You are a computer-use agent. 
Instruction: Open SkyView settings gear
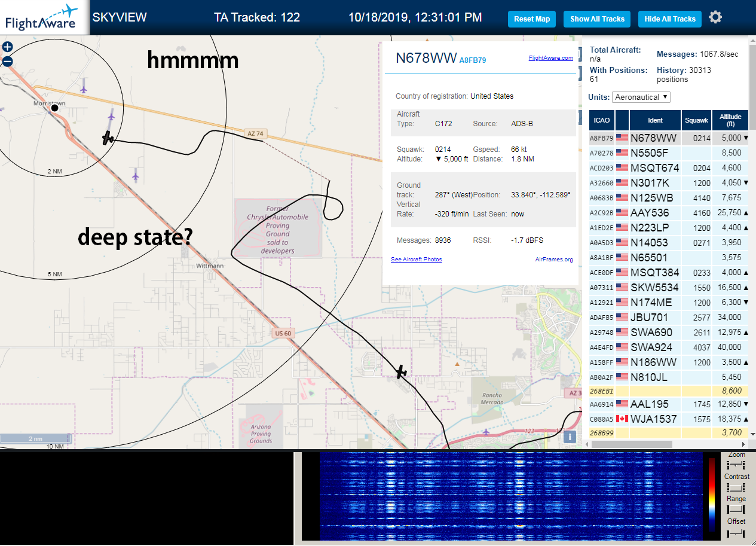[715, 17]
